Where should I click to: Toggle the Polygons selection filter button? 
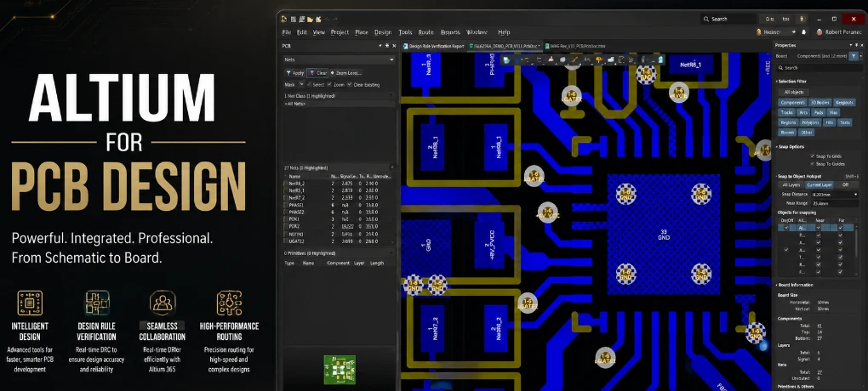click(809, 122)
